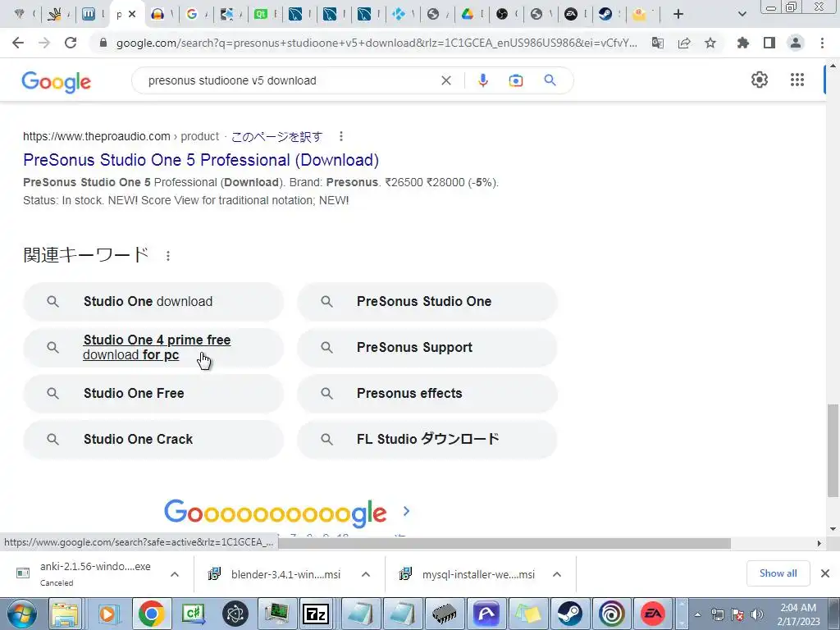Share this page via address bar icon
Image resolution: width=840 pixels, height=630 pixels.
[684, 43]
